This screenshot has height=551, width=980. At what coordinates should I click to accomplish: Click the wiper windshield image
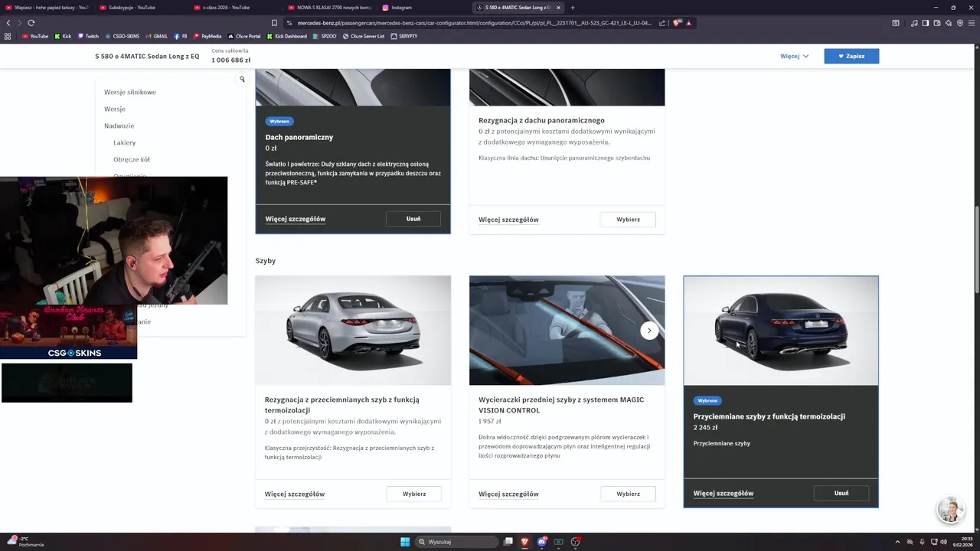pyautogui.click(x=567, y=331)
